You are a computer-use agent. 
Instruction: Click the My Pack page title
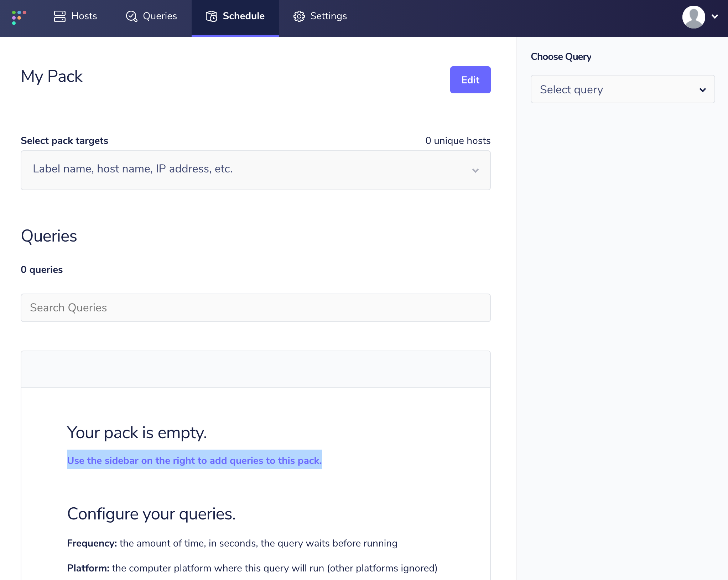point(52,76)
